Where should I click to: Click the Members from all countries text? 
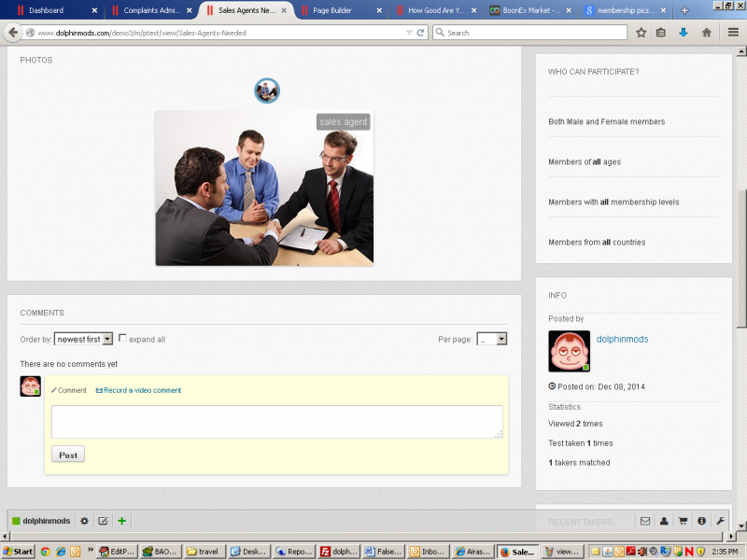597,242
